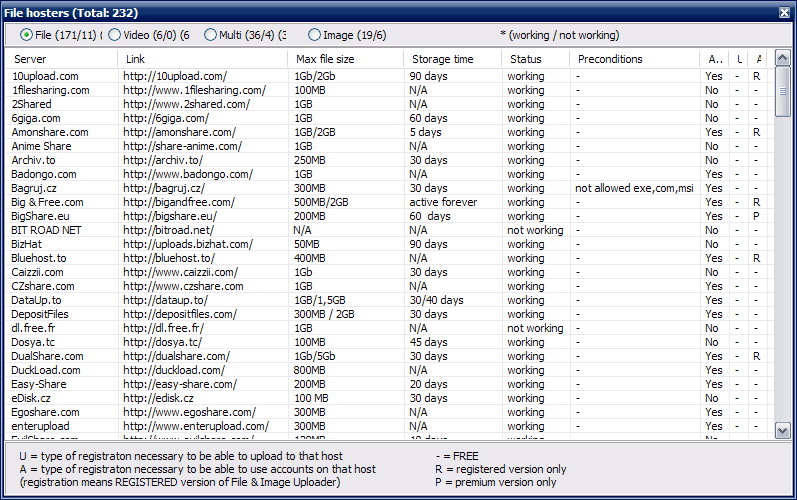
Task: Click the http://www.enterupload.com/ link cell
Action: click(196, 426)
